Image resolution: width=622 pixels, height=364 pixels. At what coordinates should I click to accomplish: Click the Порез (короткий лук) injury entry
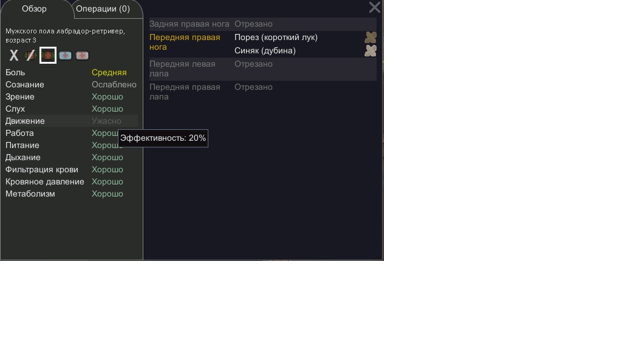[276, 37]
